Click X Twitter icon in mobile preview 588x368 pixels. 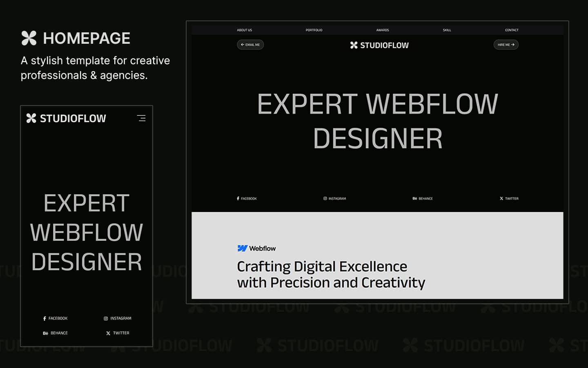[x=108, y=333]
